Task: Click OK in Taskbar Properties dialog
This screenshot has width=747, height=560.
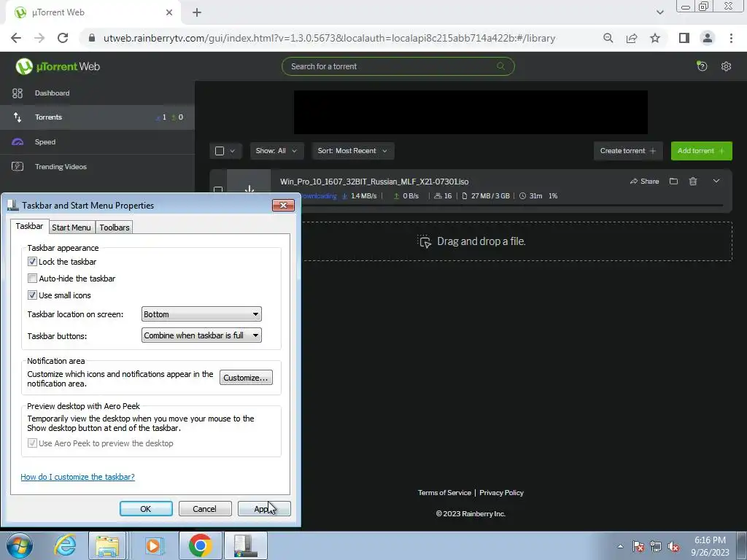Action: [146, 508]
